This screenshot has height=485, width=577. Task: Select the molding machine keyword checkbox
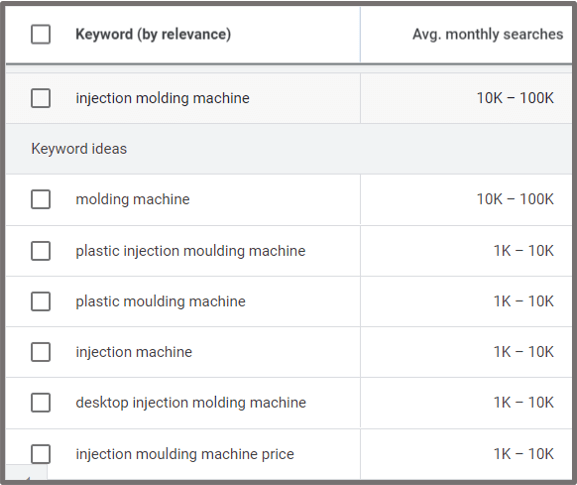pyautogui.click(x=41, y=199)
